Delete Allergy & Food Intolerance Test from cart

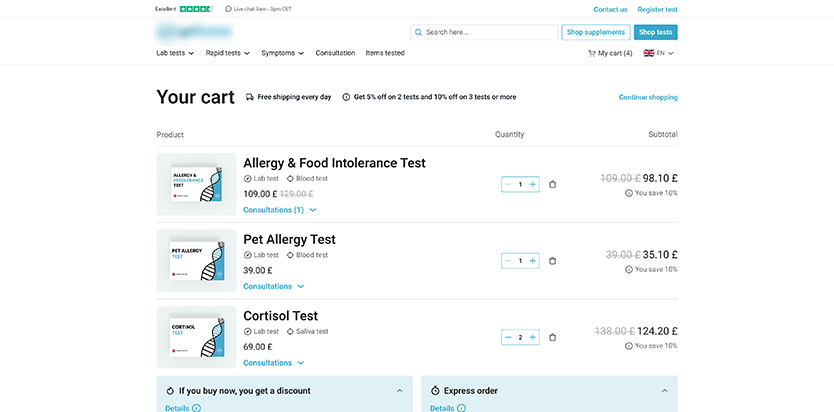point(553,184)
